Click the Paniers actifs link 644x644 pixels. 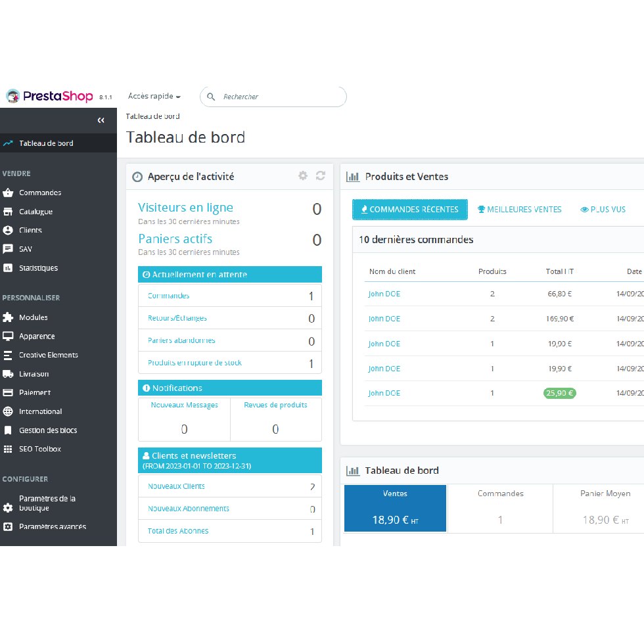coord(175,239)
